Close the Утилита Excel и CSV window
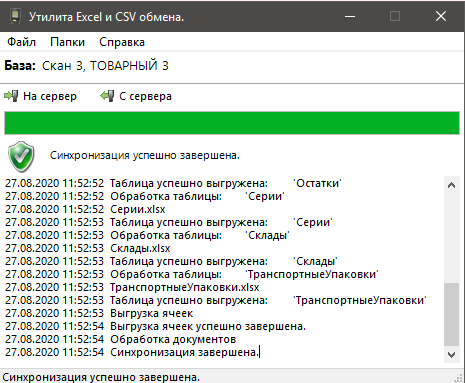The width and height of the screenshot is (465, 383). (x=441, y=16)
